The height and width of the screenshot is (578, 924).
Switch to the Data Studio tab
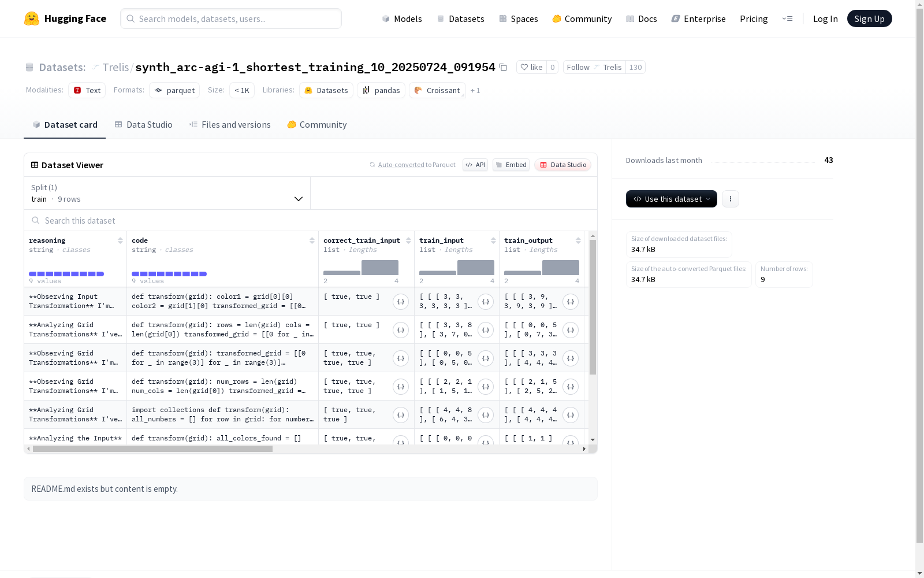[x=144, y=125]
